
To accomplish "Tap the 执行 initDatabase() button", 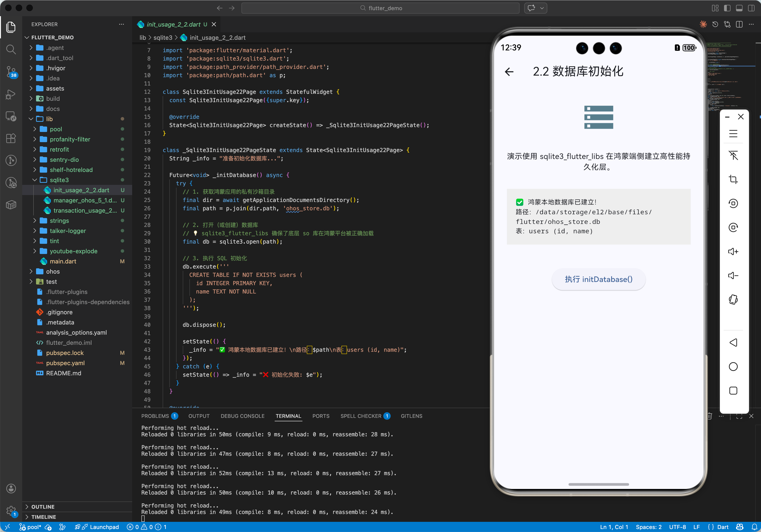I will [598, 279].
